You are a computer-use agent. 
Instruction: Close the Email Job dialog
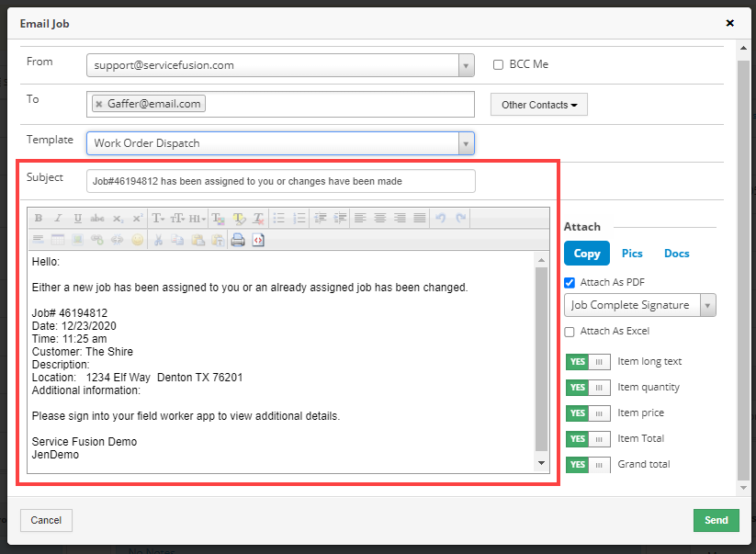click(730, 23)
